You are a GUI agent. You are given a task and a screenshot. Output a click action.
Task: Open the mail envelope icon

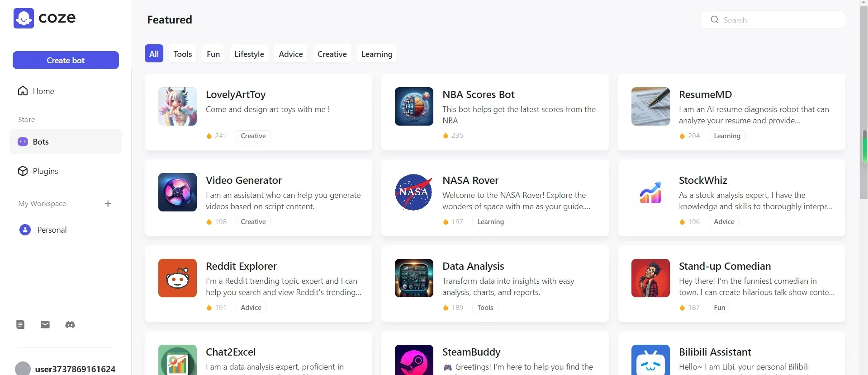pos(45,324)
